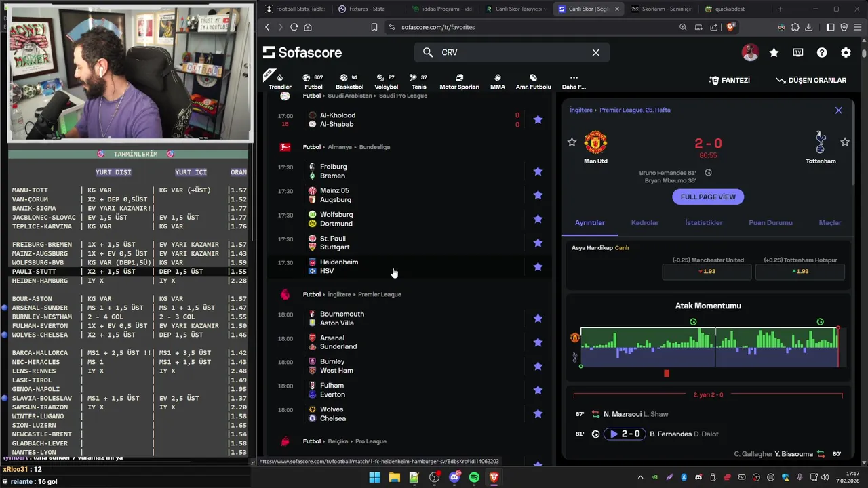Viewport: 868px width, 488px height.
Task: Switch to the Ayrıntılar tab
Action: pos(590,222)
